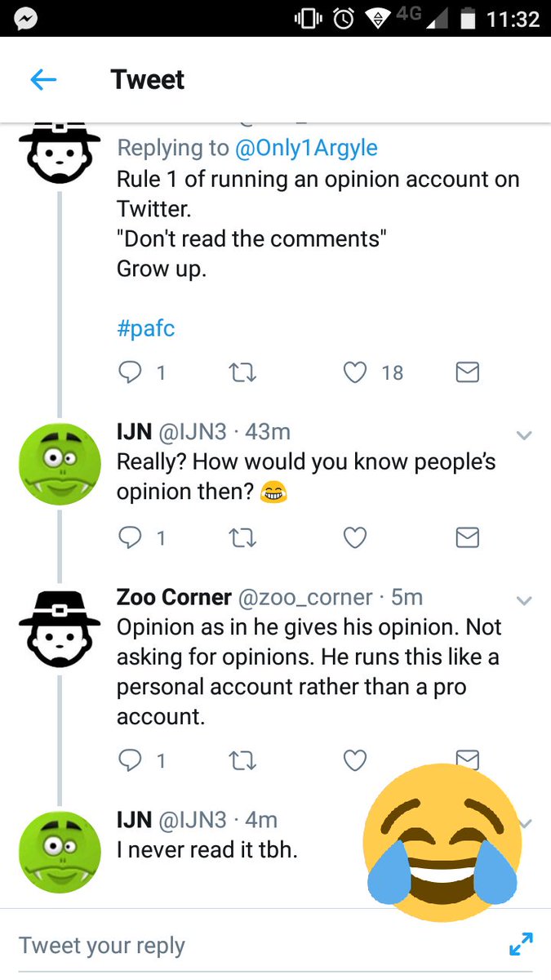Open options chevron on Zoo Corner's 5m tweet
The height and width of the screenshot is (980, 551).
coord(524,600)
